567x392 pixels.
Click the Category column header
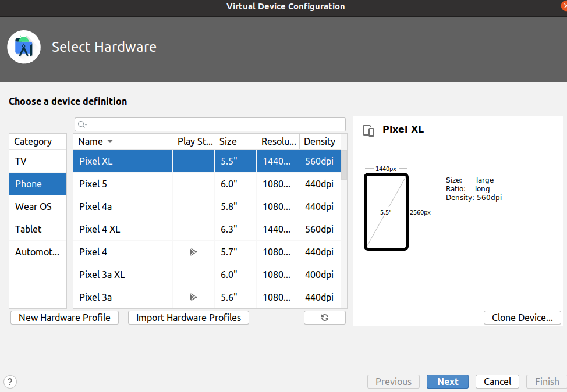pos(38,142)
